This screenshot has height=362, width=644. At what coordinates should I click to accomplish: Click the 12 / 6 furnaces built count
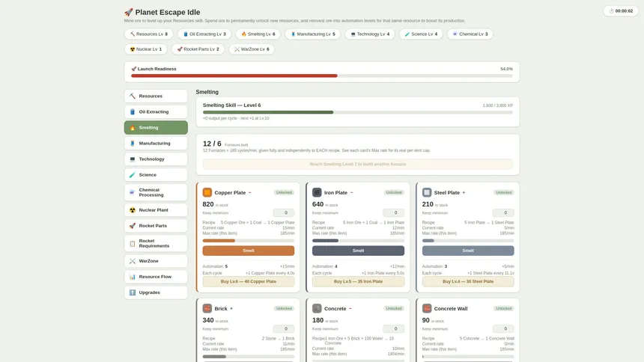pyautogui.click(x=212, y=144)
